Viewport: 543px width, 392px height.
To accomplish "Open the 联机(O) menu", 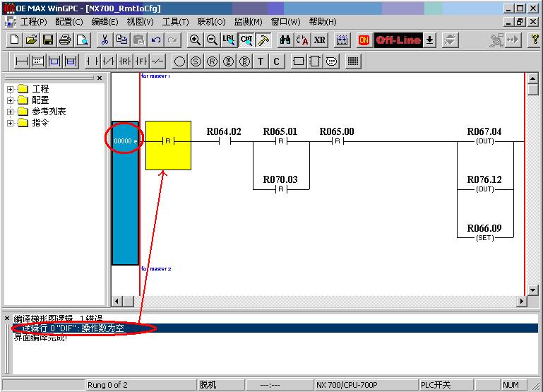I will click(212, 22).
